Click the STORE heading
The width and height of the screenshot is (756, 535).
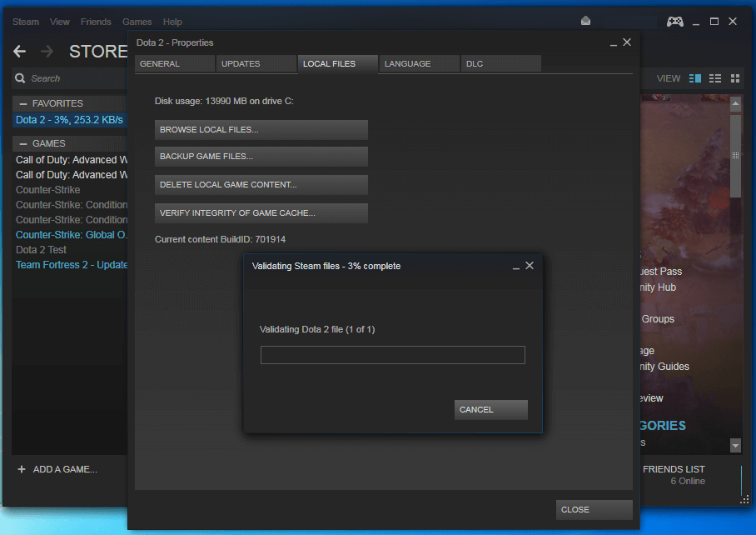pos(98,52)
